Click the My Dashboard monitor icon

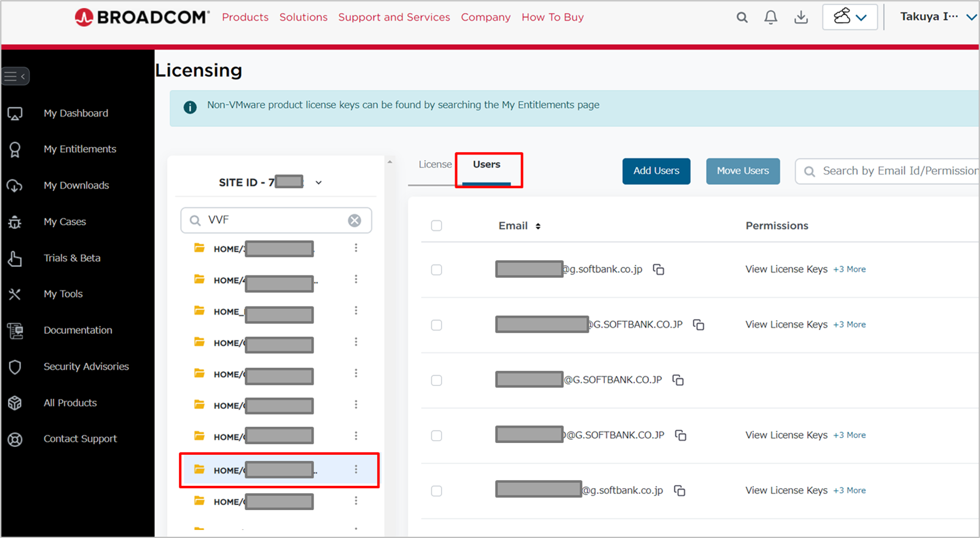pyautogui.click(x=15, y=114)
